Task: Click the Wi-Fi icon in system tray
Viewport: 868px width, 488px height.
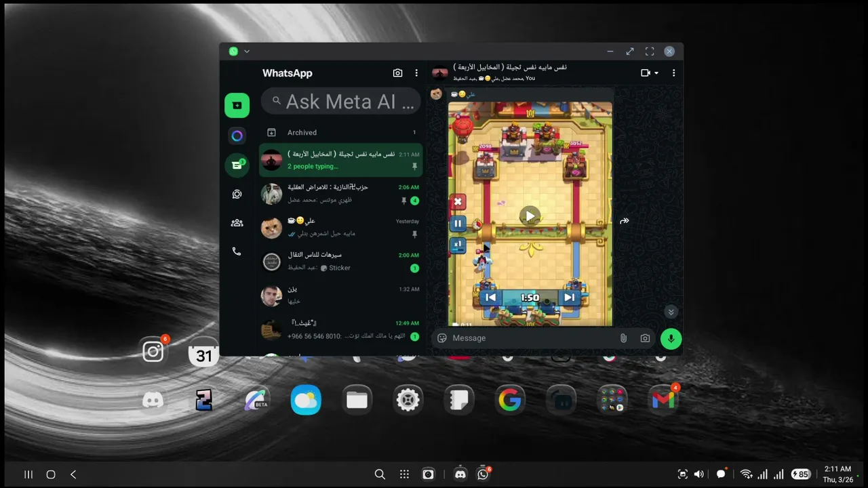Action: 746,474
